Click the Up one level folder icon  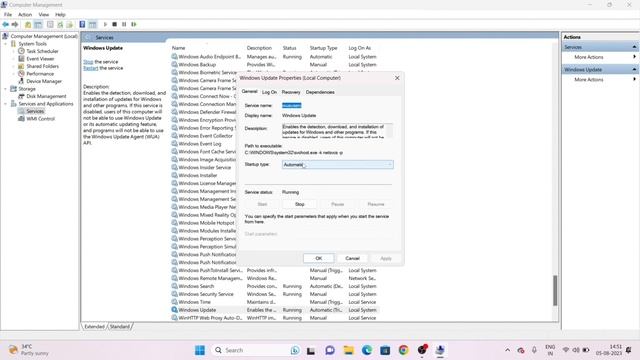click(x=28, y=24)
